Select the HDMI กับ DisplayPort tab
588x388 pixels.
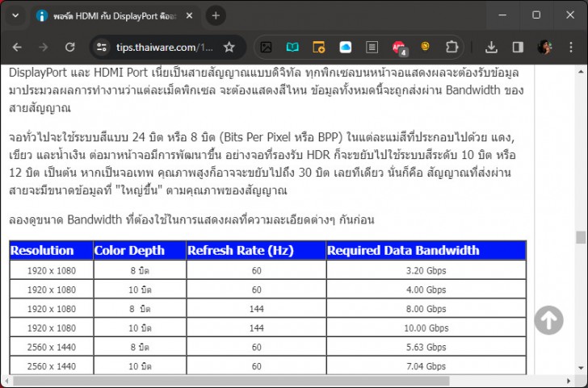tap(115, 16)
